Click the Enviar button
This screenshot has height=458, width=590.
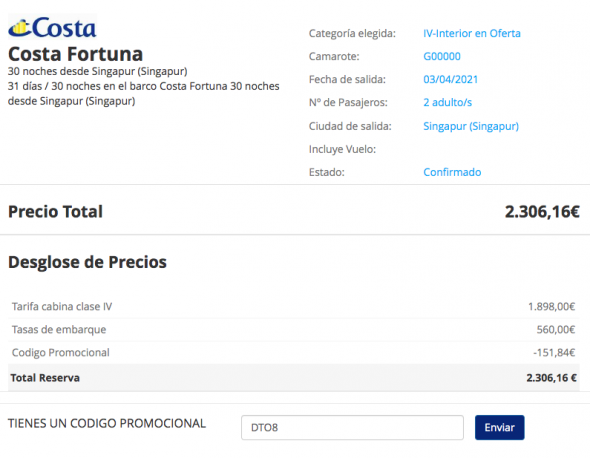[x=499, y=428]
